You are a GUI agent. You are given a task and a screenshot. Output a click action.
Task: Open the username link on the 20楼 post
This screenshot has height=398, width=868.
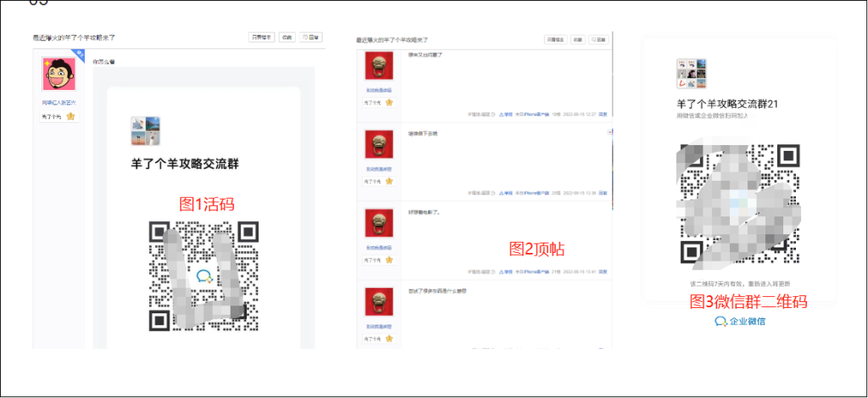click(379, 169)
